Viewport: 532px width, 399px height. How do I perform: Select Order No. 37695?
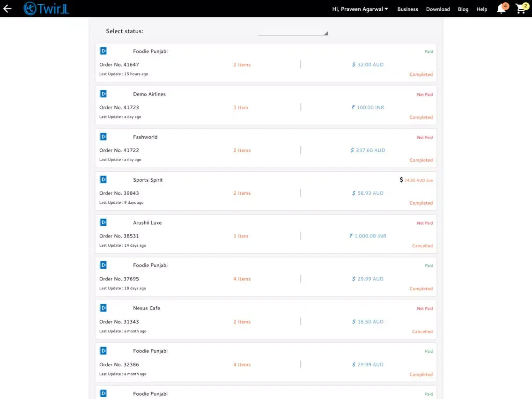coord(119,279)
